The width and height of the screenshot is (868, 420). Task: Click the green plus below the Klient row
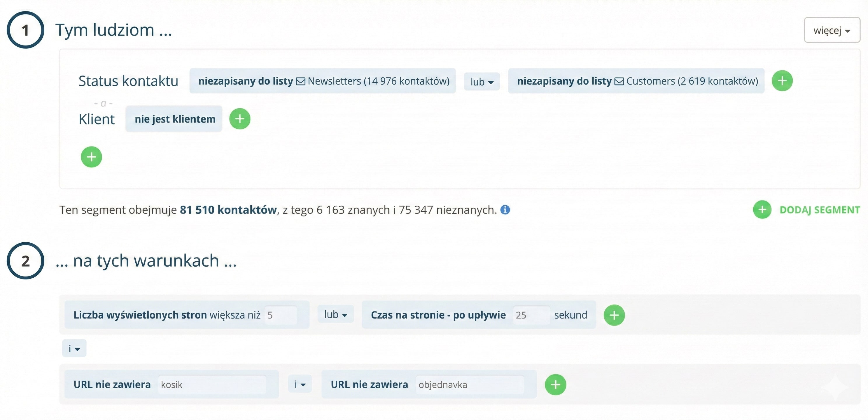click(91, 157)
